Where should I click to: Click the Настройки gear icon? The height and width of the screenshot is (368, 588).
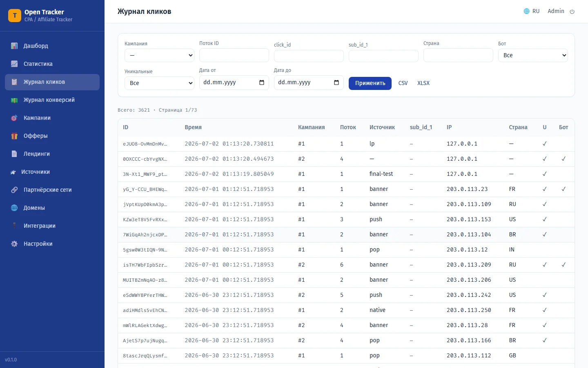(x=14, y=244)
